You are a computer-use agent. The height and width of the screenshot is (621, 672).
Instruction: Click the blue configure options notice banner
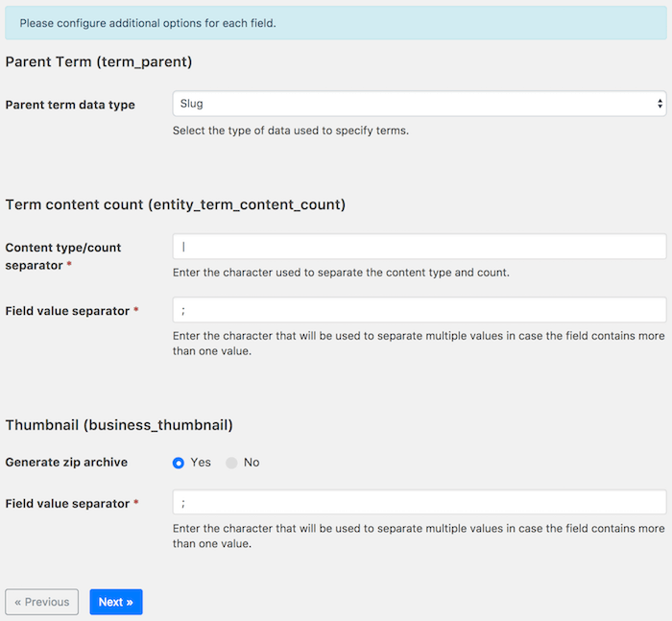click(336, 23)
